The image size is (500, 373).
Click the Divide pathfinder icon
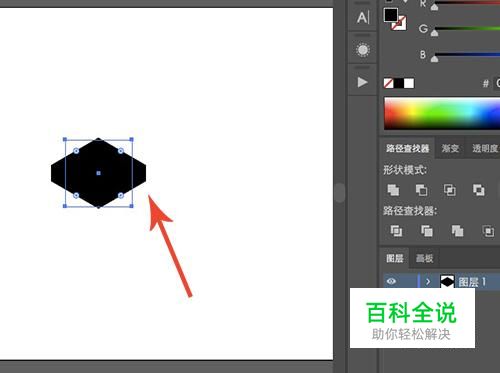click(396, 231)
